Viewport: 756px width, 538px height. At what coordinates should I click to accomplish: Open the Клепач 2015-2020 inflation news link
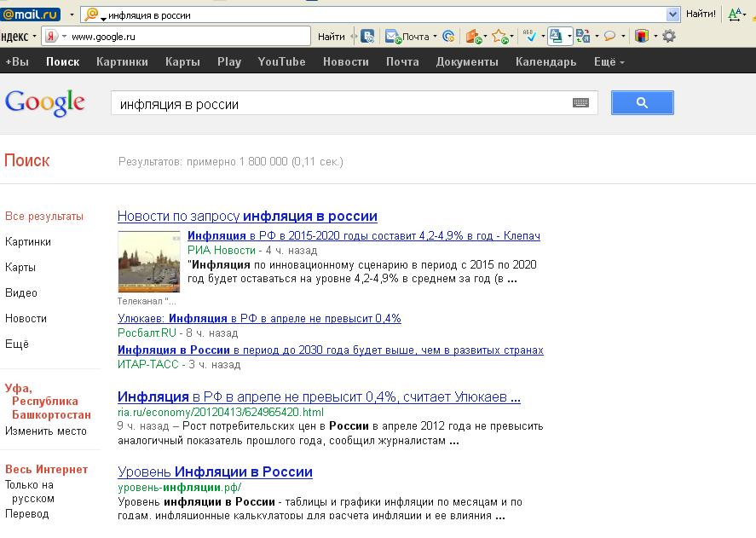tap(364, 236)
